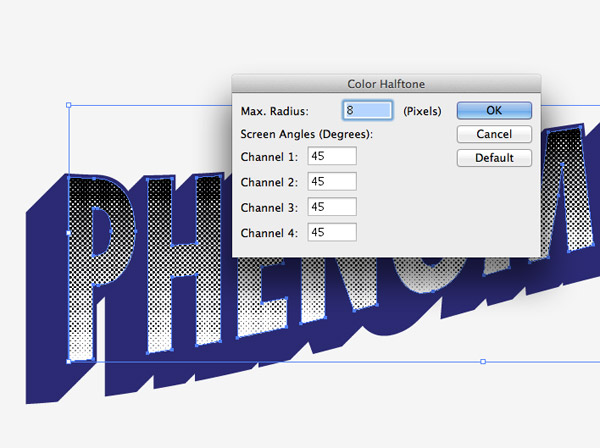Image resolution: width=600 pixels, height=448 pixels.
Task: Click the "Channel 2:" label
Action: pos(269,182)
